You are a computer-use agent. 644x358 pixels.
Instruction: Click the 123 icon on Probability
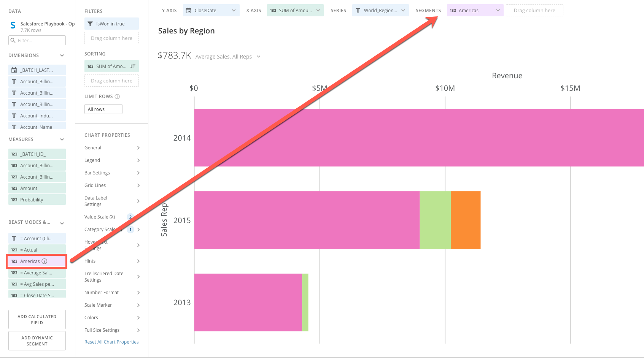click(x=14, y=199)
